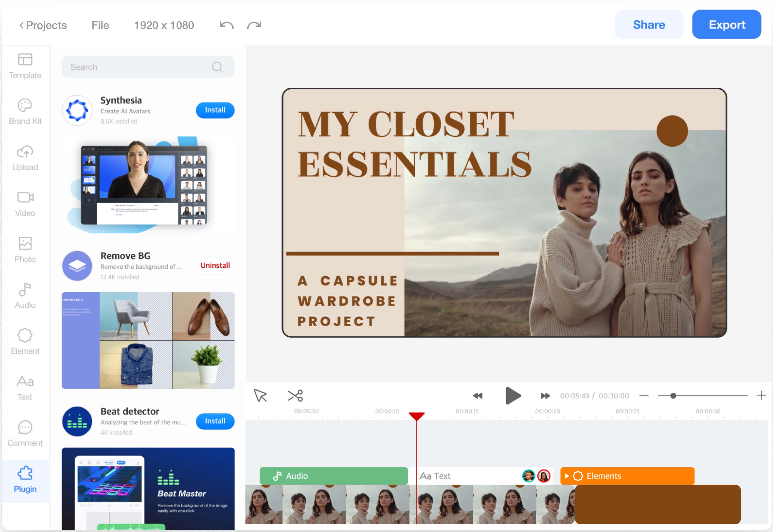Click the Remove BG plugin logo

click(x=77, y=266)
